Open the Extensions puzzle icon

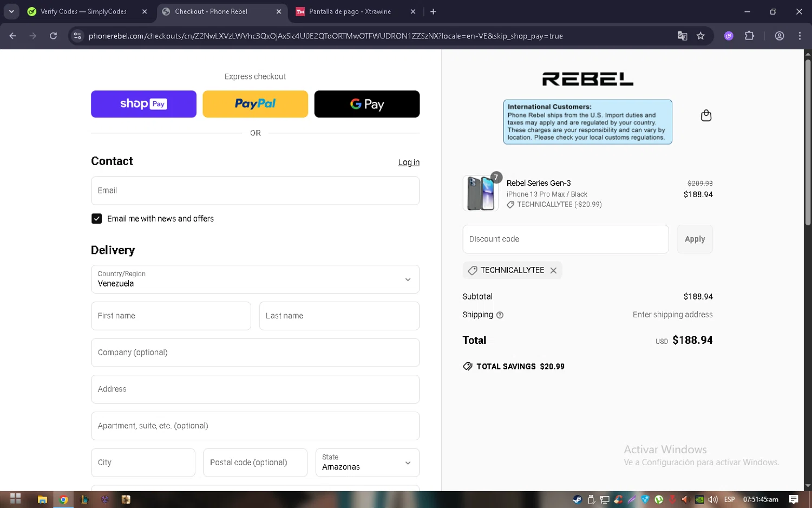click(x=749, y=36)
